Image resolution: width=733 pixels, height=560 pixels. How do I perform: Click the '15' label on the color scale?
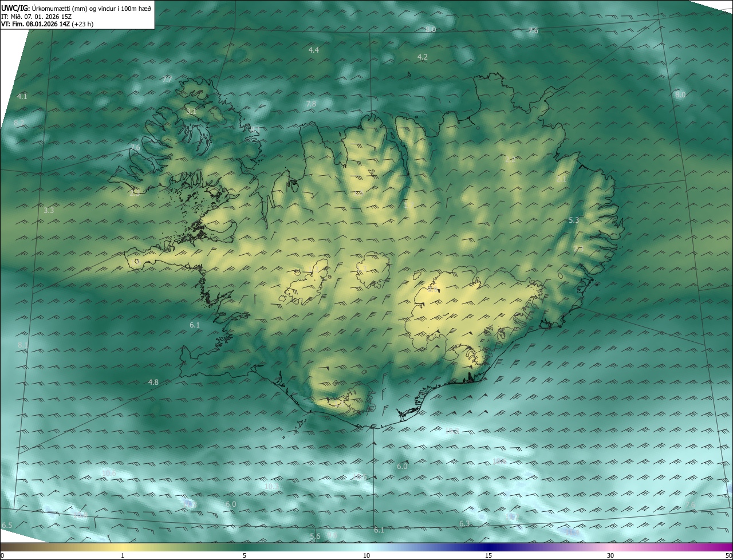click(x=488, y=555)
